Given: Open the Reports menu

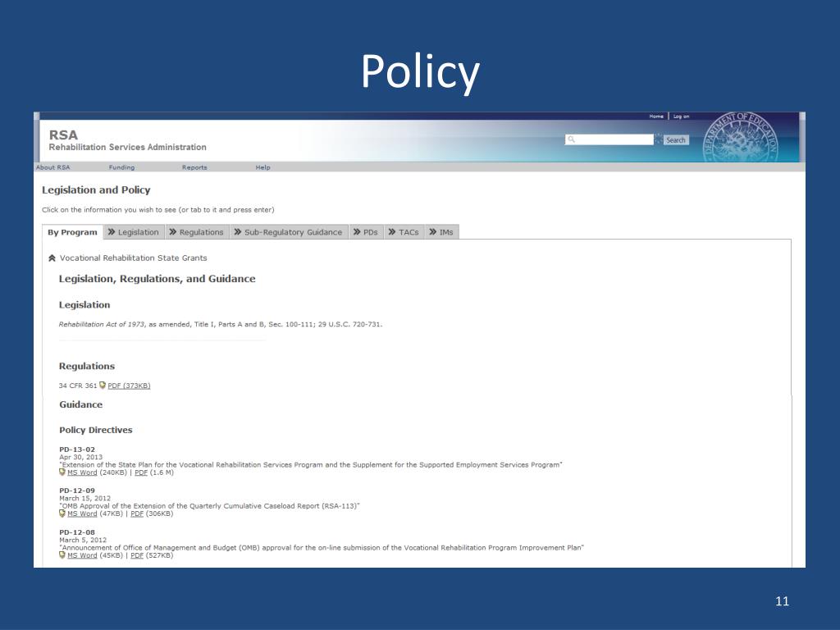Looking at the screenshot, I should click(194, 167).
